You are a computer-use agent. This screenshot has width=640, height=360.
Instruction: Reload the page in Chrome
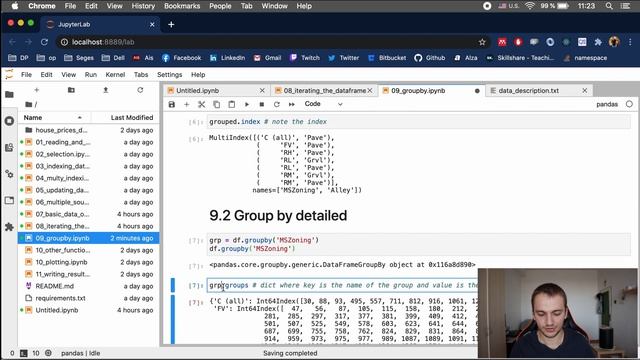click(44, 42)
